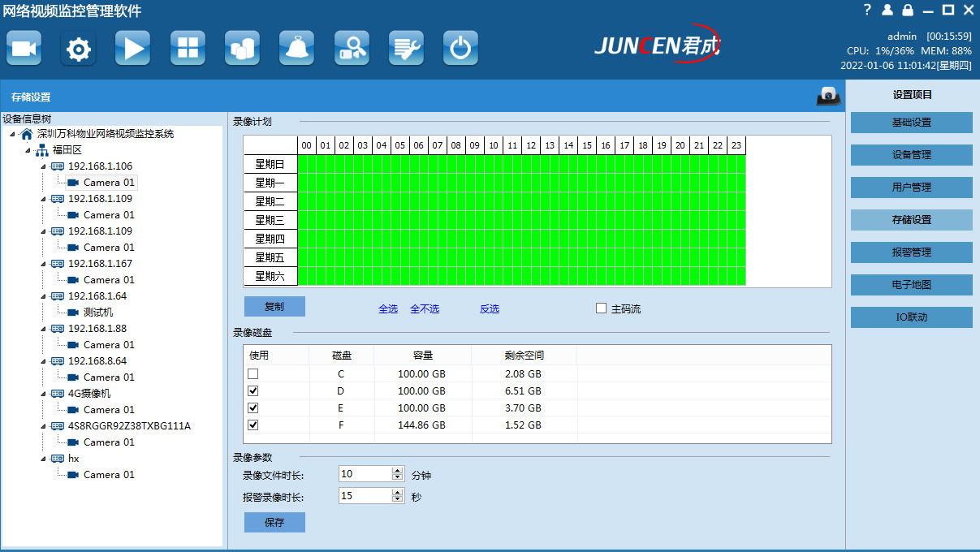
Task: Select the 星期三 schedule row header
Action: (x=270, y=220)
